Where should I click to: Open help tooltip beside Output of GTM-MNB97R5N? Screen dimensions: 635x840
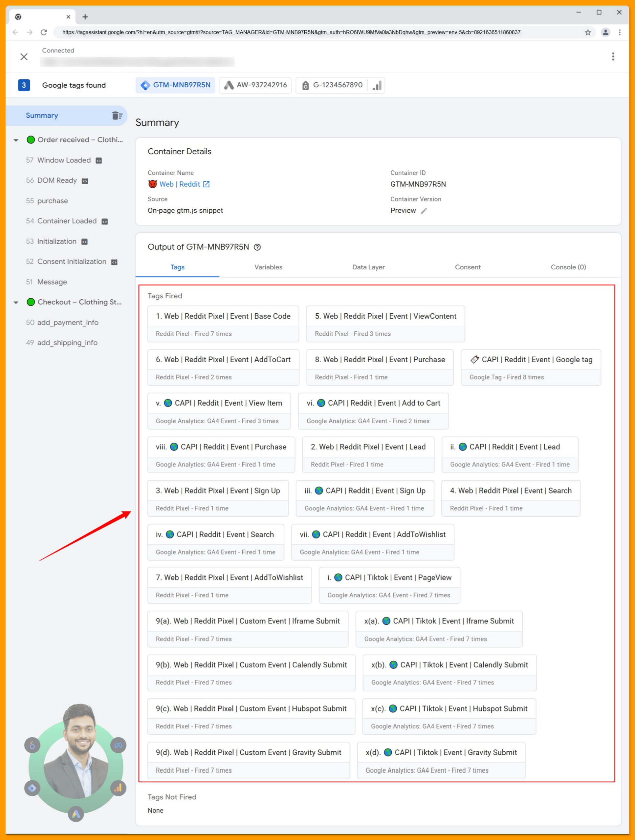coord(258,247)
